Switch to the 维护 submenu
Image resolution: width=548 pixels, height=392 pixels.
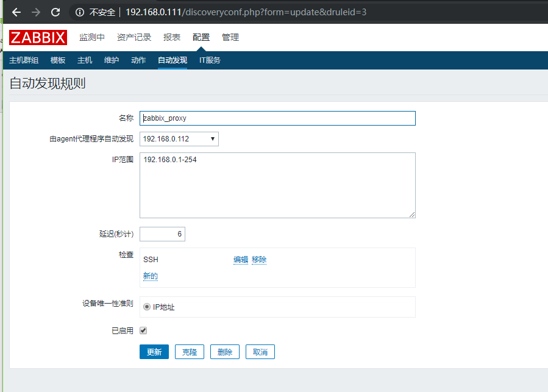(112, 60)
